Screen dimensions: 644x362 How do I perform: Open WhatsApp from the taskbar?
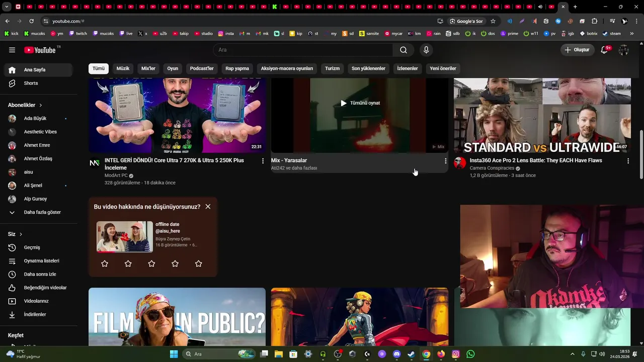pyautogui.click(x=470, y=354)
